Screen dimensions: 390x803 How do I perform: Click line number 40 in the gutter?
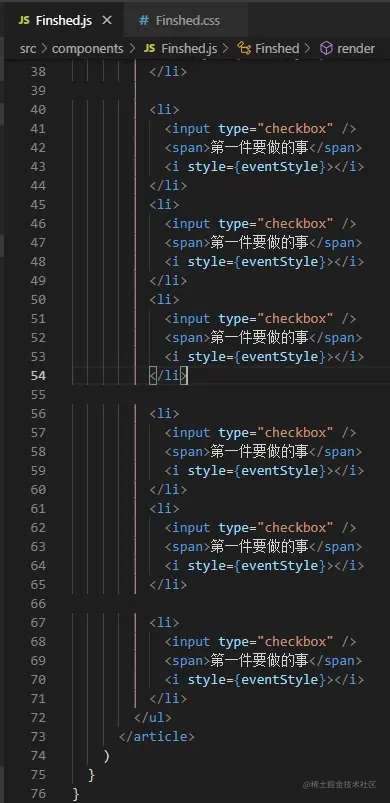pos(38,110)
